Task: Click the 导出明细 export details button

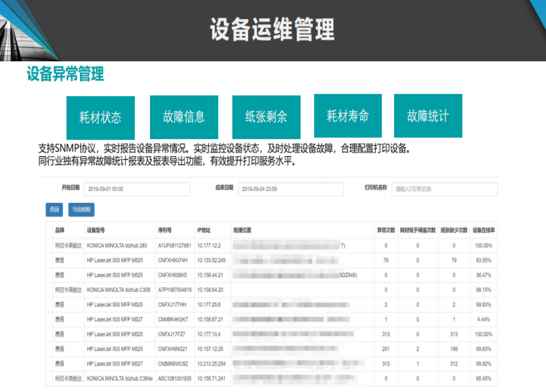Action: pyautogui.click(x=81, y=209)
